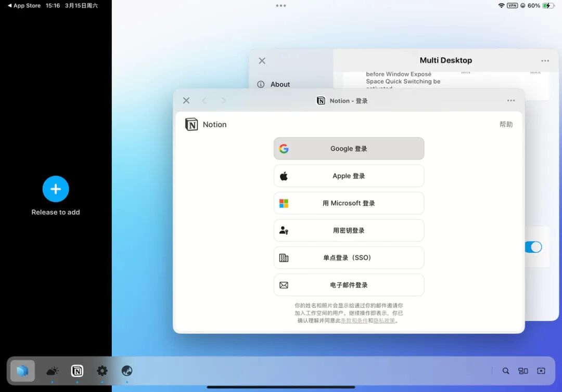Open the settings gear in the dock
Viewport: 562px width, 392px height.
point(102,371)
